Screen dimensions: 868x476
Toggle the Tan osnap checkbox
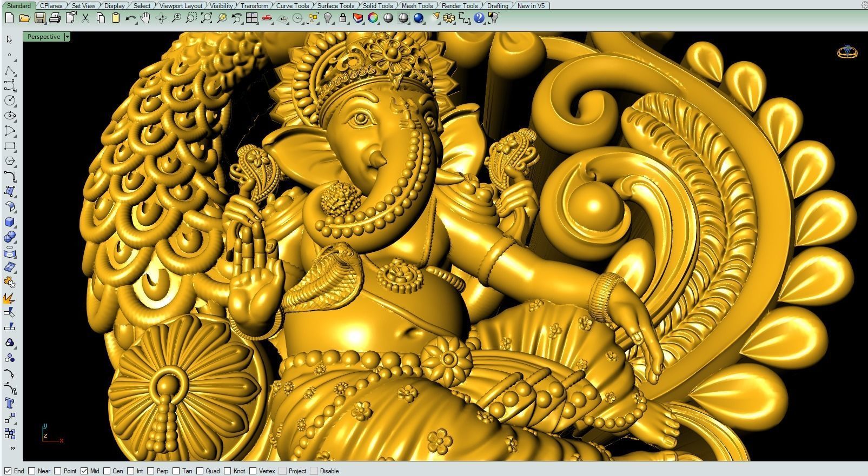[x=176, y=471]
